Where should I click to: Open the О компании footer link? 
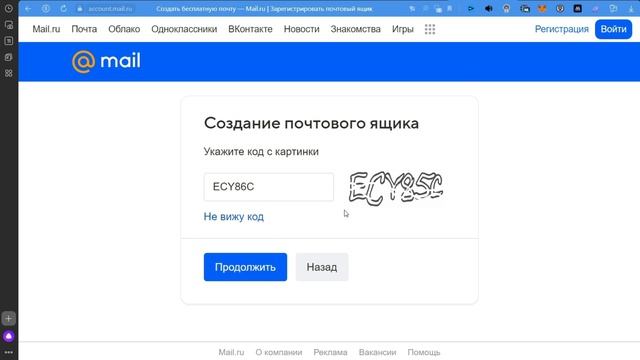pos(279,352)
